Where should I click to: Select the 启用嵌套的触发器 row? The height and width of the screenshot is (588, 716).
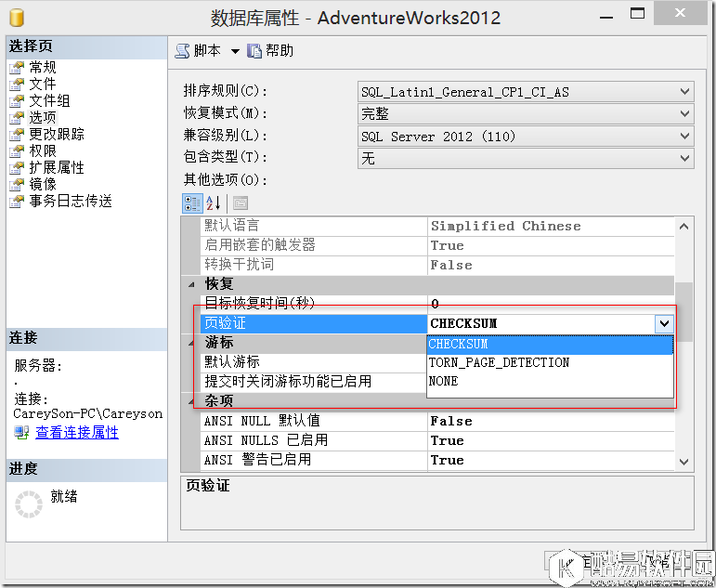coord(314,245)
